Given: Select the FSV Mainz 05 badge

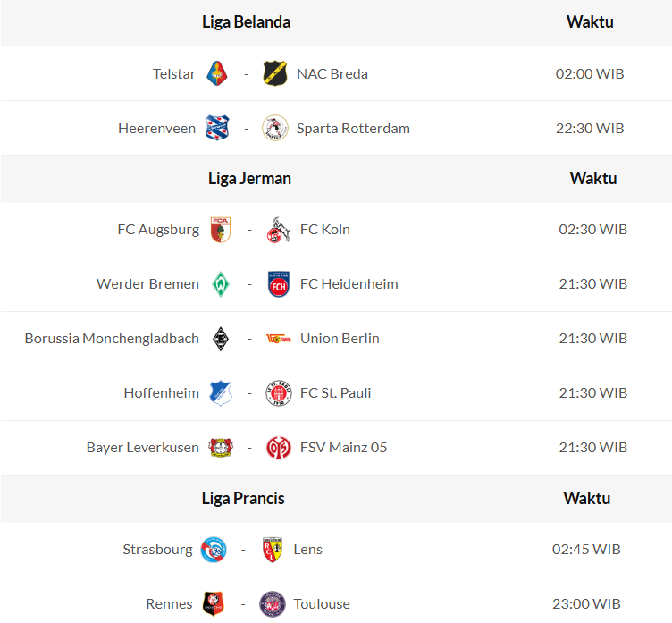Looking at the screenshot, I should [279, 448].
